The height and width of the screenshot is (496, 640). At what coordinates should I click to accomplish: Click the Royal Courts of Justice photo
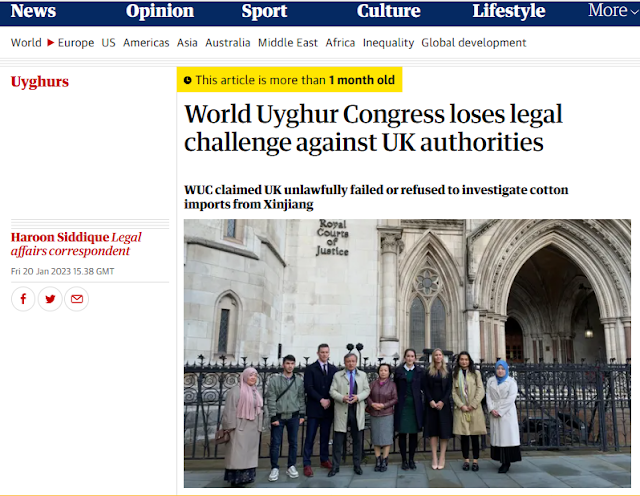click(407, 353)
